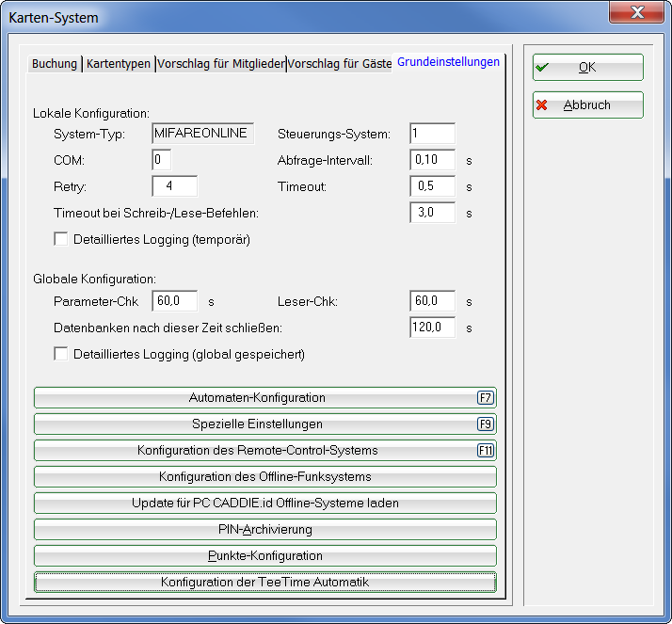The height and width of the screenshot is (624, 672).
Task: Open Automaten-Konfiguration
Action: 264,398
